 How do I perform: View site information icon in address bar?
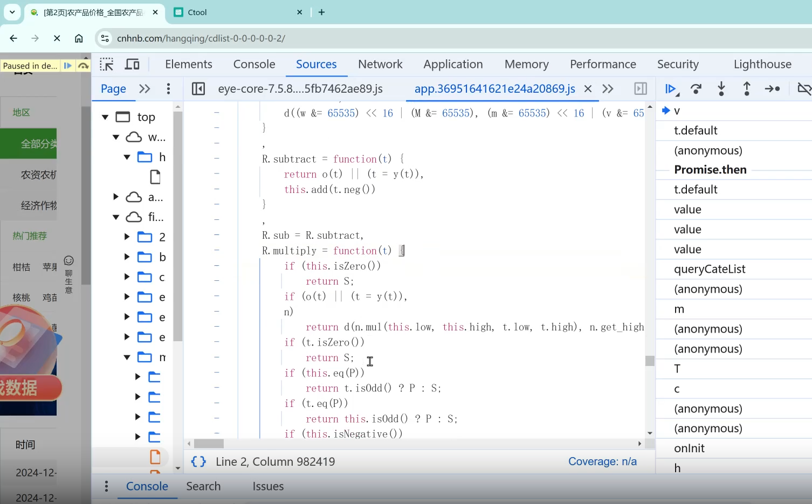pyautogui.click(x=105, y=38)
